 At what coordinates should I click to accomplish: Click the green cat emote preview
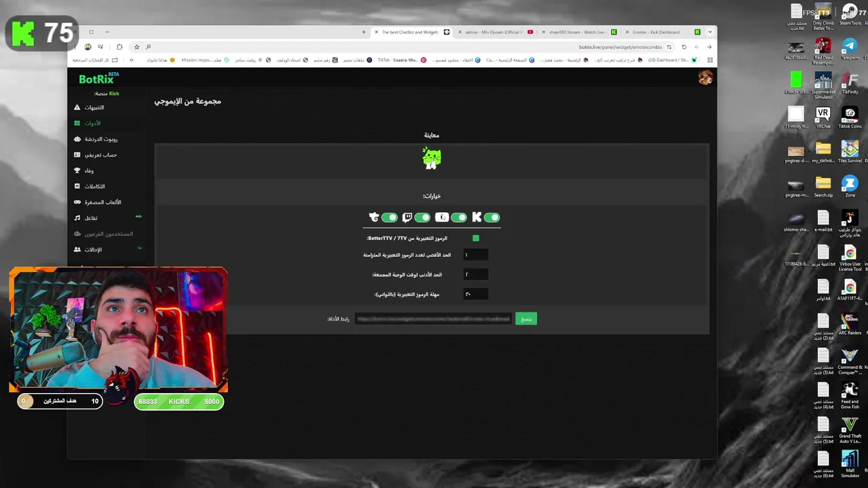[x=432, y=159]
